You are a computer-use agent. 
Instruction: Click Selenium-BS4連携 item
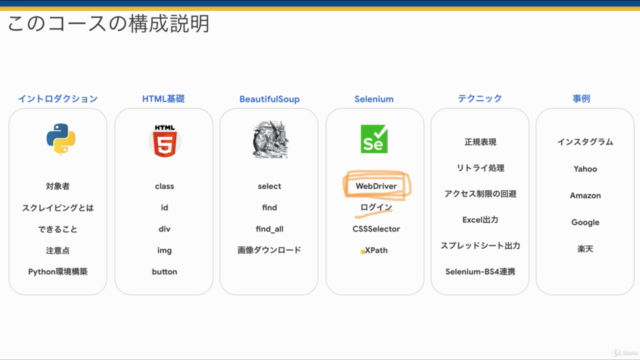click(480, 271)
